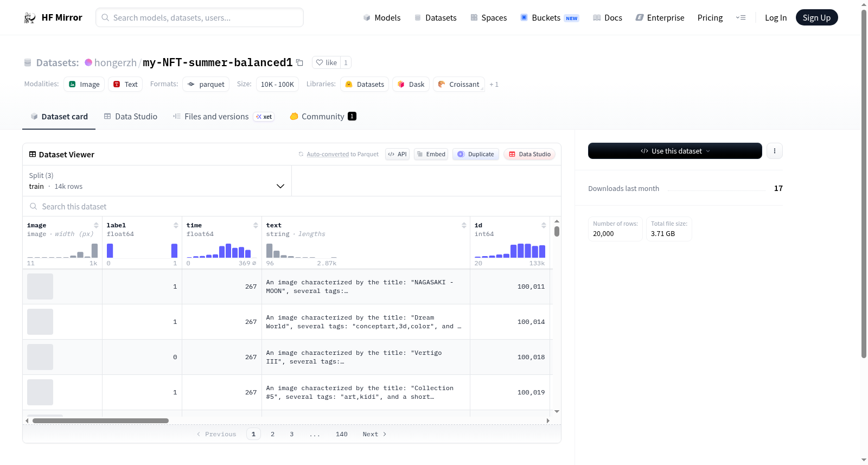Click the heart like button
This screenshot has width=868, height=465.
pyautogui.click(x=326, y=62)
